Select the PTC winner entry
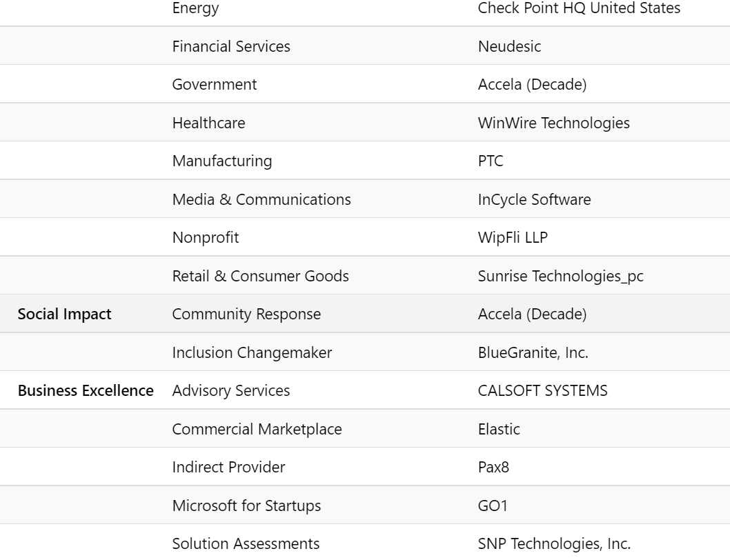This screenshot has width=730, height=560. point(491,161)
